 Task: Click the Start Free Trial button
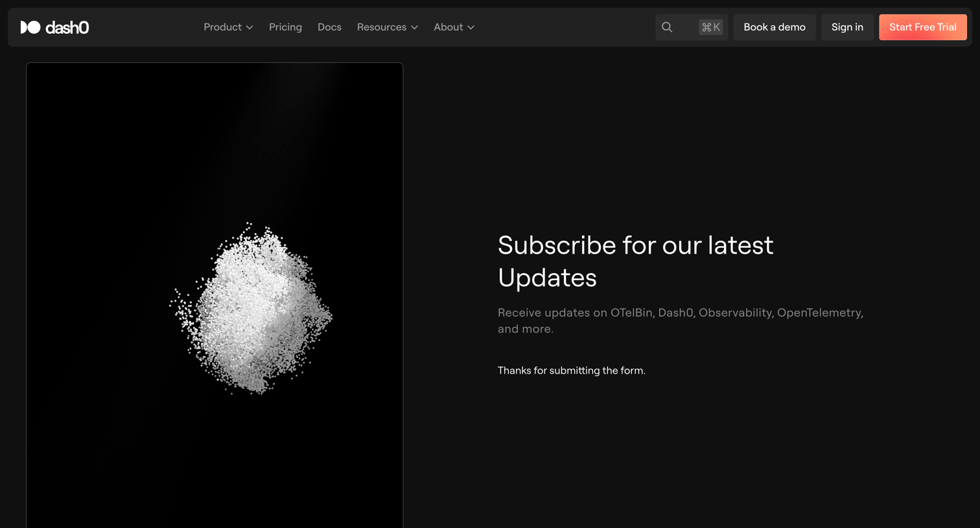pos(923,27)
